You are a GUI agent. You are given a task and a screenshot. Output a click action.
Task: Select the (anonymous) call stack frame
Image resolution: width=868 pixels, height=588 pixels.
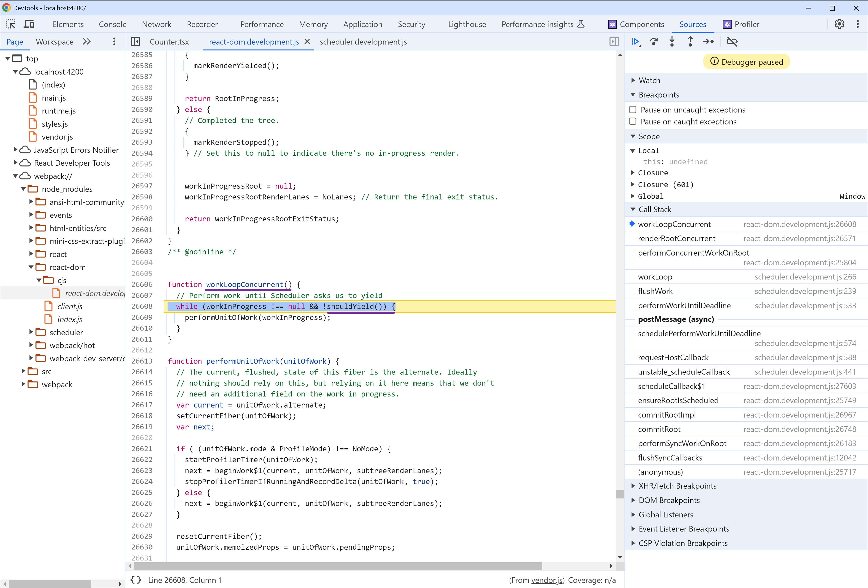coord(746,472)
